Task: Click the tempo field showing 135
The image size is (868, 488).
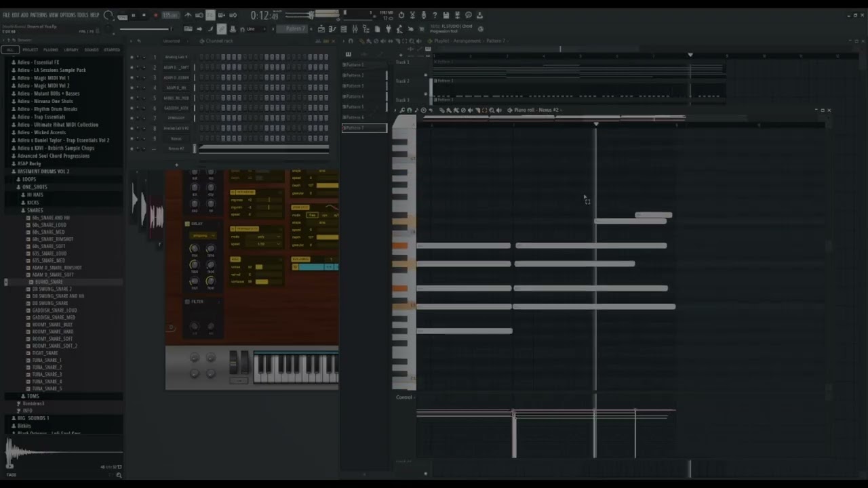Action: coord(170,15)
